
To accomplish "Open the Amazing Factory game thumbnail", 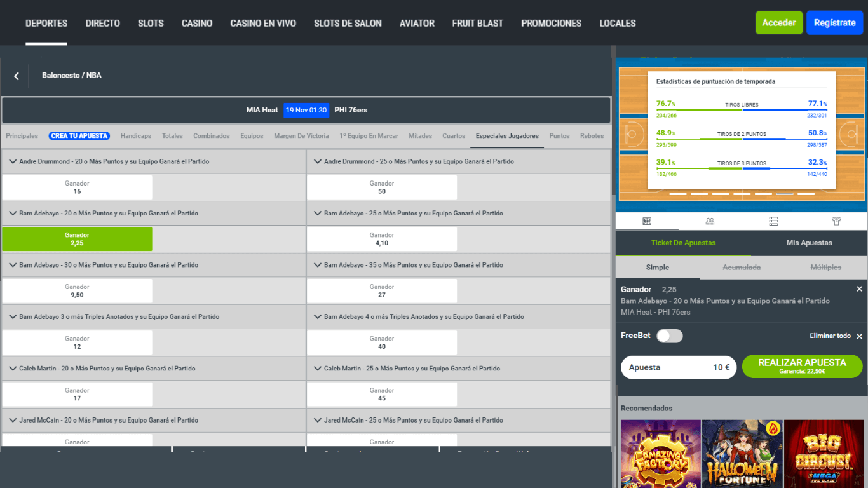I will pyautogui.click(x=661, y=454).
